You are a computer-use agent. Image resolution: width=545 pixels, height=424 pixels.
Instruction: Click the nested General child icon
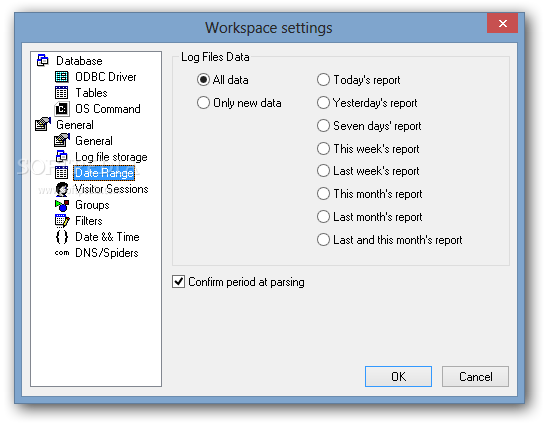(62, 140)
